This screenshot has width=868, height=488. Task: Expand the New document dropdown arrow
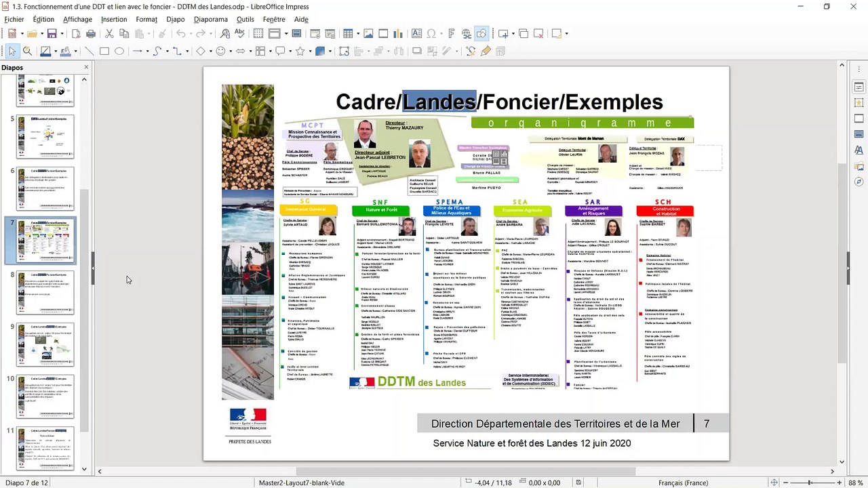coord(22,33)
